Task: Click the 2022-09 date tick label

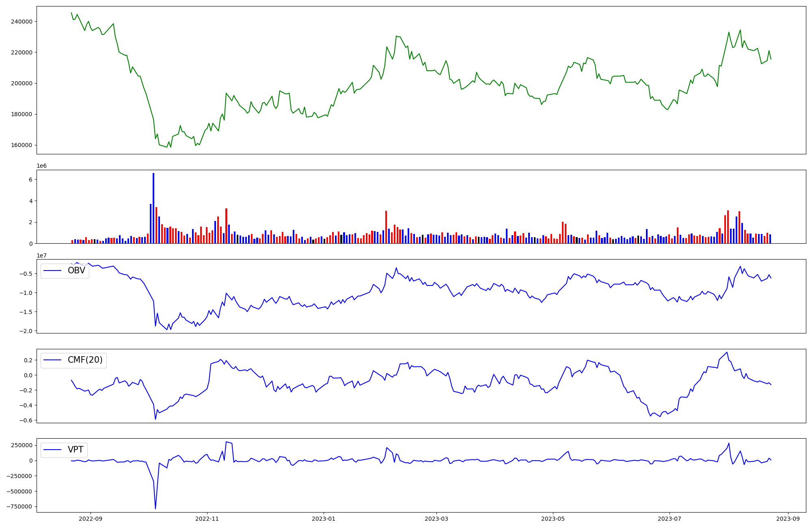Action: pyautogui.click(x=91, y=519)
